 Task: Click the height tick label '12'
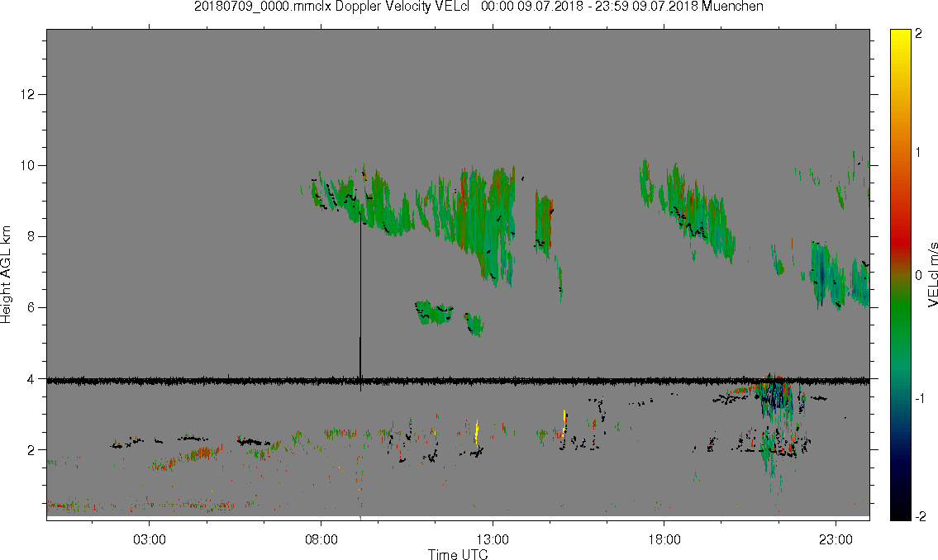click(27, 94)
